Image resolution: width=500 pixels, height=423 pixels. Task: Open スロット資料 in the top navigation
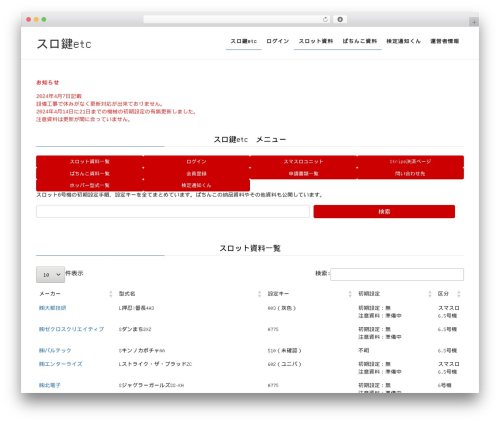316,41
